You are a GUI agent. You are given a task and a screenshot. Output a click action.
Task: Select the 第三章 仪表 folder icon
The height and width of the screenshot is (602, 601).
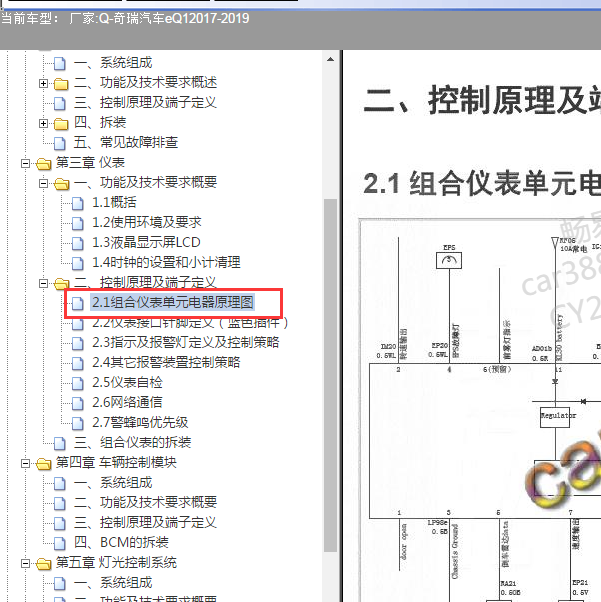tap(43, 164)
